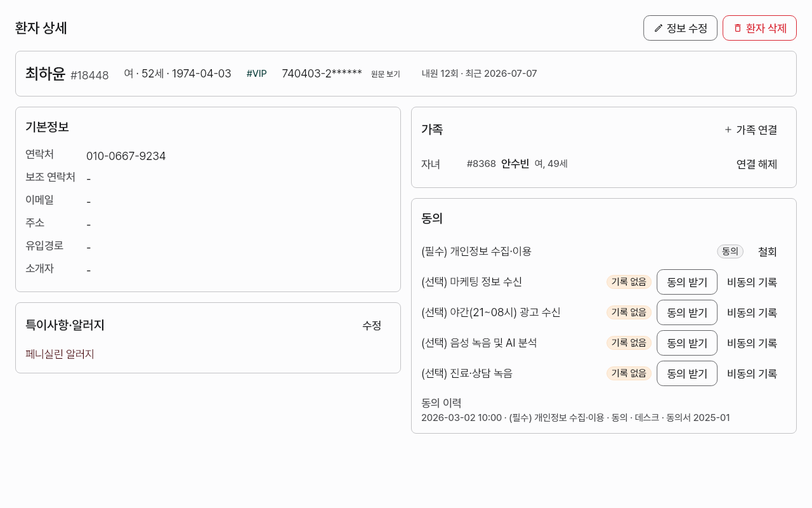
Task: Click the plus icon beside 가족 연결
Action: pos(728,130)
